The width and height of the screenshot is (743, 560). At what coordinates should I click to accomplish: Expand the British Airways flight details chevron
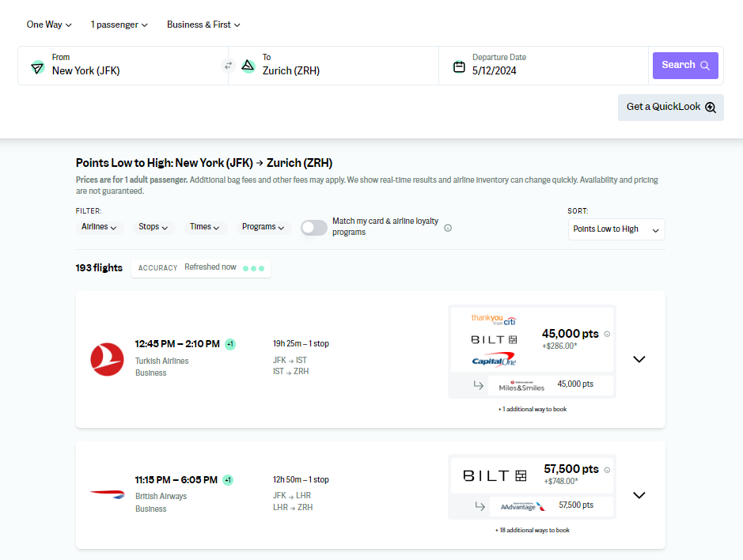[639, 495]
